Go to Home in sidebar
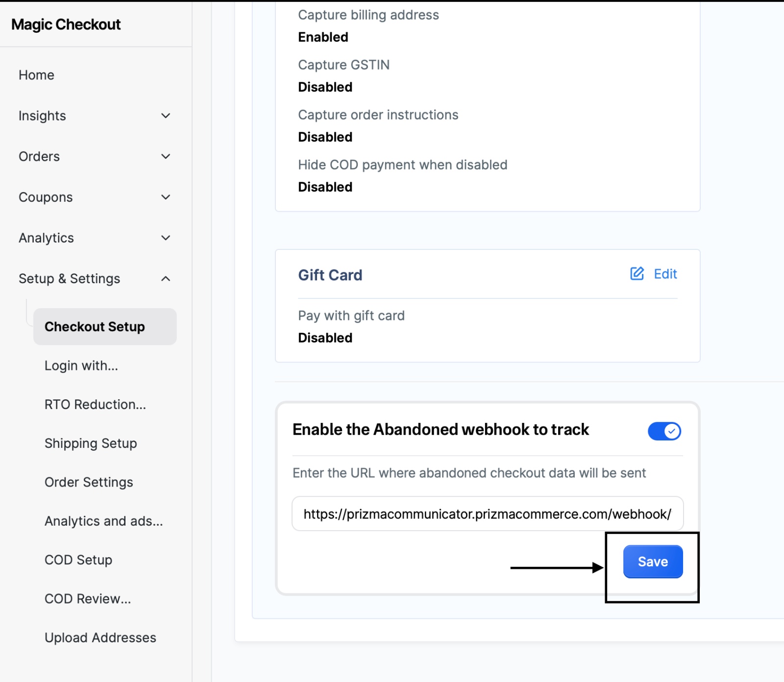The width and height of the screenshot is (784, 682). point(36,75)
